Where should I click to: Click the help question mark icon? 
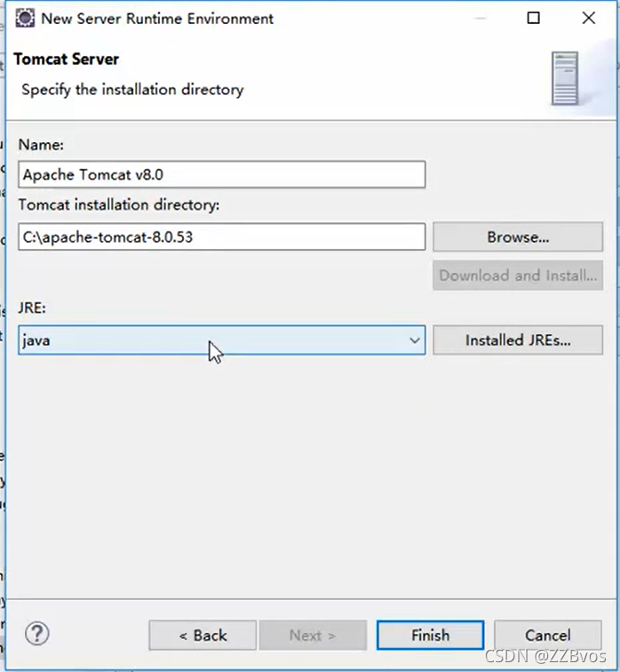tap(37, 634)
